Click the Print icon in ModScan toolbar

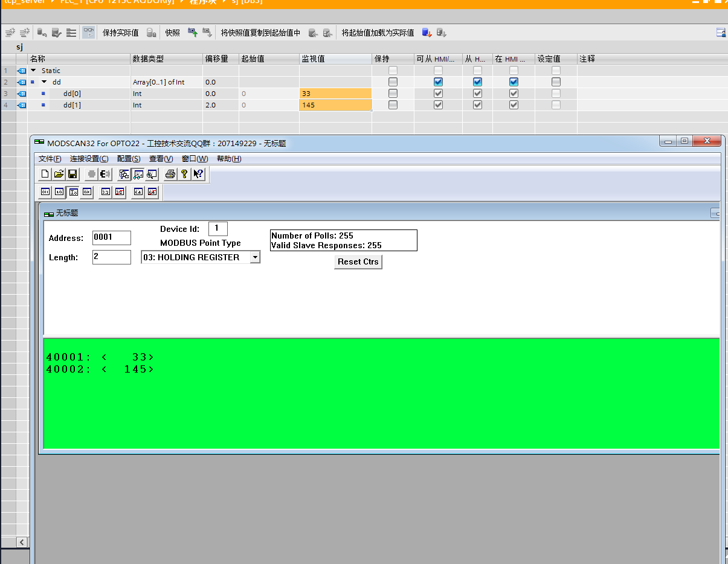[170, 175]
